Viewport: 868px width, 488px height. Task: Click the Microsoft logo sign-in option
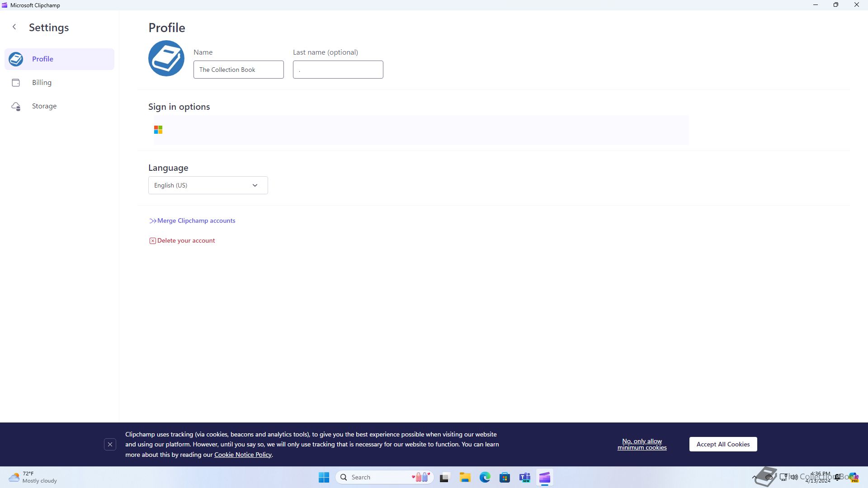[x=158, y=130]
